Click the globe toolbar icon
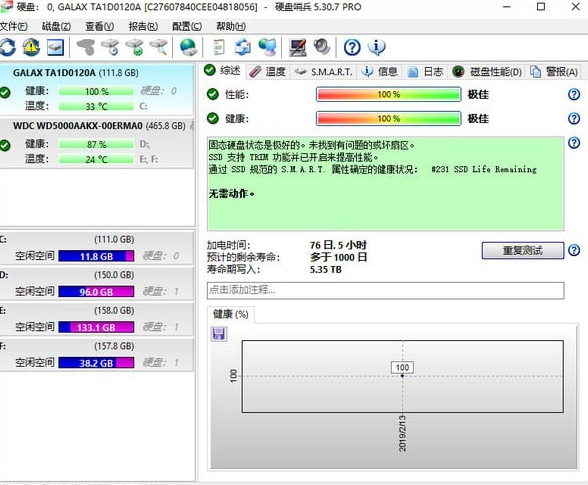588x485 pixels. click(188, 48)
